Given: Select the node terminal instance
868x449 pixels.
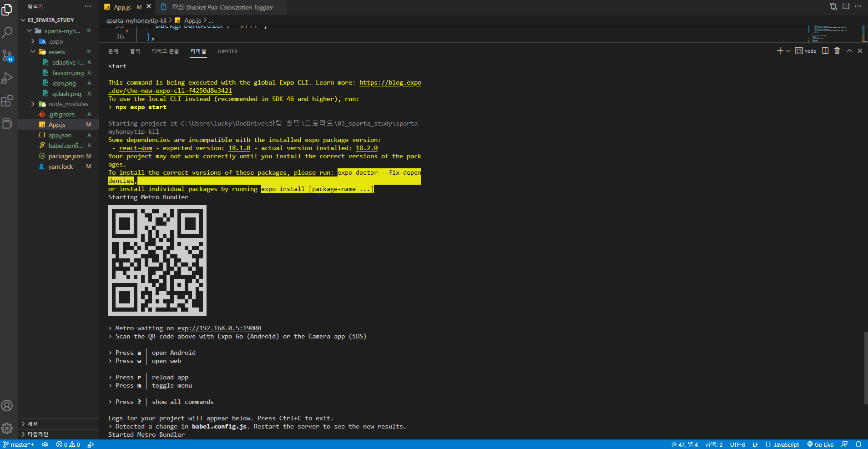Looking at the screenshot, I should tap(806, 51).
